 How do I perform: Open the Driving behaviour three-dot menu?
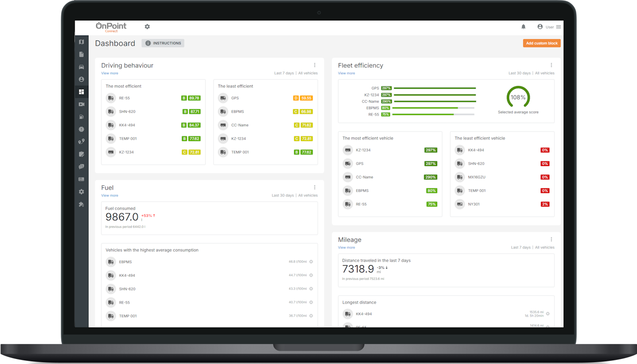315,65
